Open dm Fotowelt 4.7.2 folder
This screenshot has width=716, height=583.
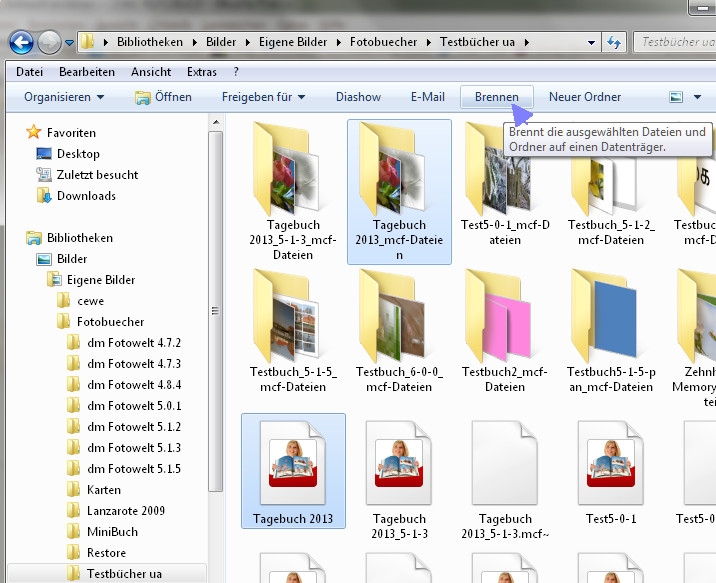click(x=123, y=342)
